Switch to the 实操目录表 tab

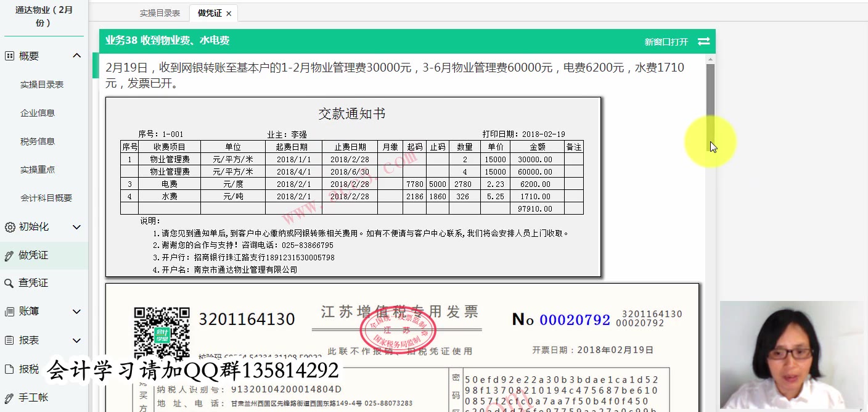(160, 12)
